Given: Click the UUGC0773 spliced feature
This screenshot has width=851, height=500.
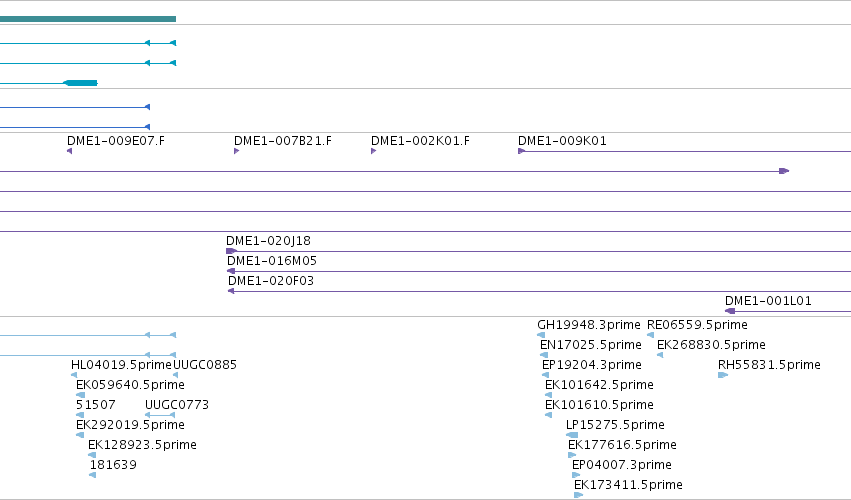Looking at the screenshot, I should [160, 415].
